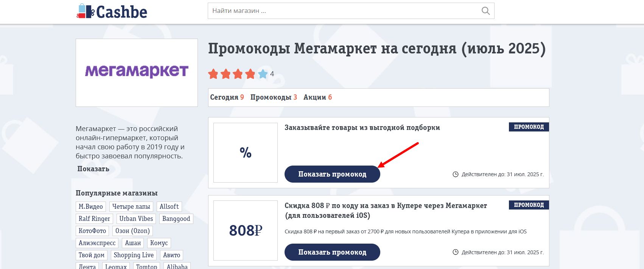Click the fifth blue rating star
The height and width of the screenshot is (269, 644).
(263, 74)
